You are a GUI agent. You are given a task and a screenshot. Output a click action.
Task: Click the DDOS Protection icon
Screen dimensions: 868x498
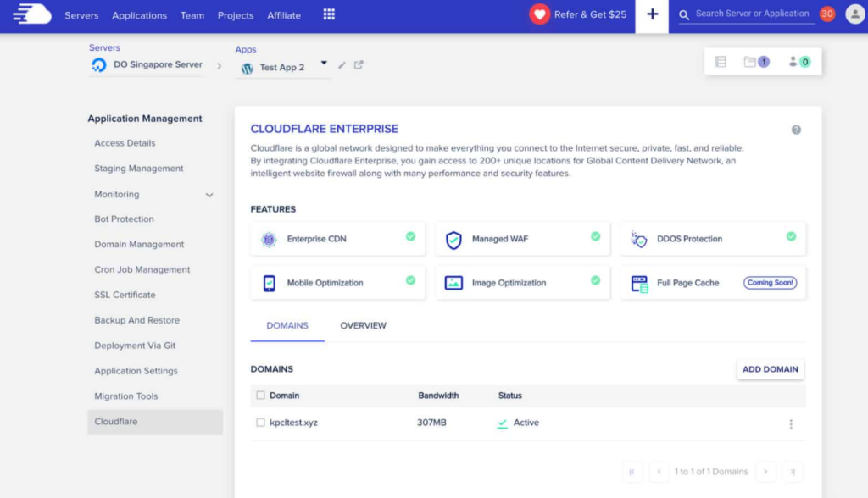tap(639, 239)
